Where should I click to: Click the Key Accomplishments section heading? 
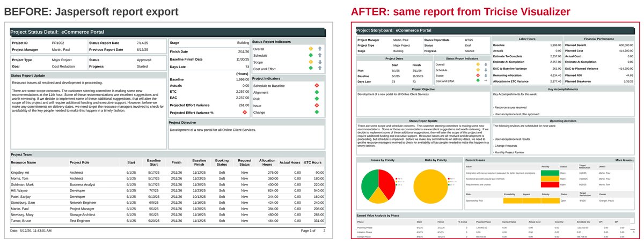click(x=563, y=89)
